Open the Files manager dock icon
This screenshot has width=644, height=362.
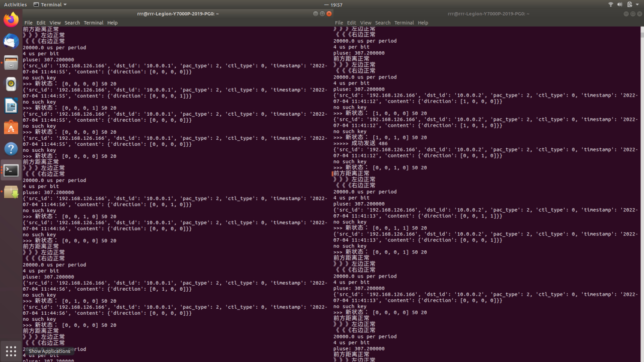pyautogui.click(x=11, y=63)
